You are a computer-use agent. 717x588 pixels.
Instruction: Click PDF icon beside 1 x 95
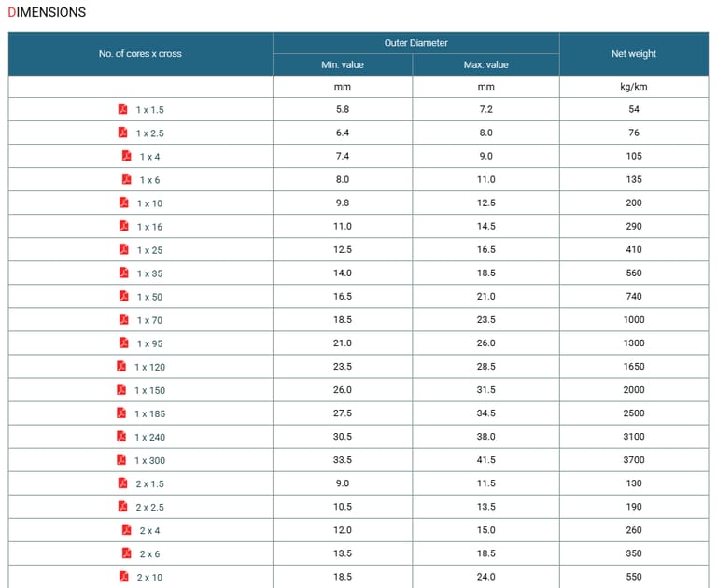click(123, 343)
